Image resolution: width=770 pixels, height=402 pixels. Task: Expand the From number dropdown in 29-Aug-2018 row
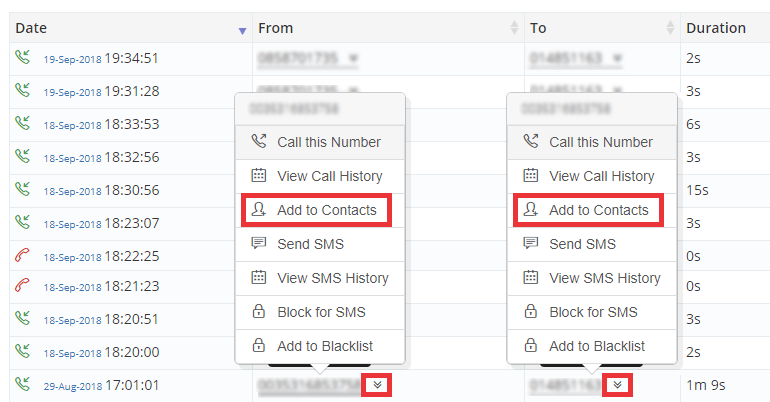coord(377,385)
